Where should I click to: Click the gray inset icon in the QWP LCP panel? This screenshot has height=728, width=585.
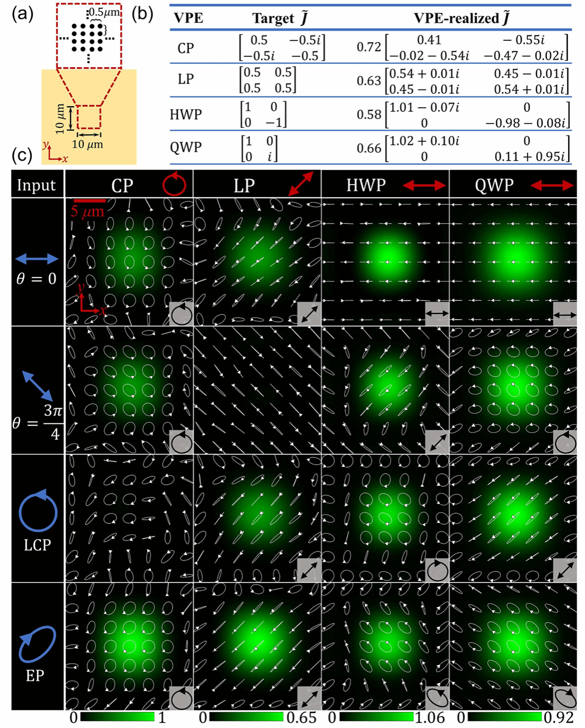click(x=565, y=570)
